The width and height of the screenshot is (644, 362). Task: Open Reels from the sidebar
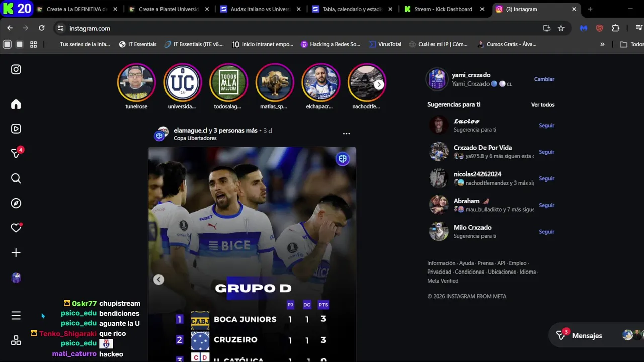click(x=16, y=129)
